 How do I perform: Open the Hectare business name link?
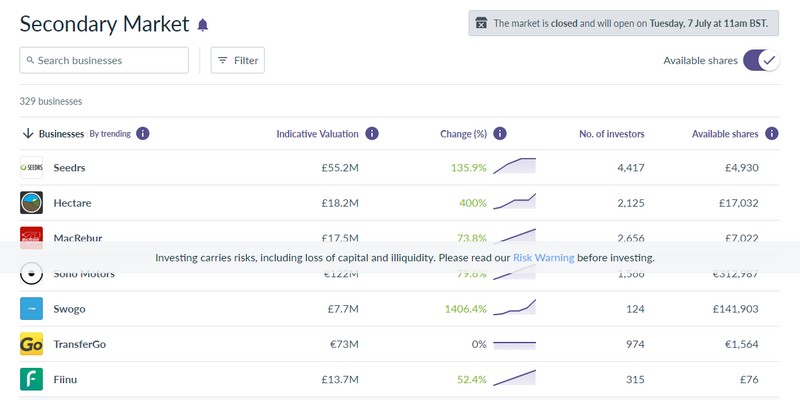coord(73,203)
